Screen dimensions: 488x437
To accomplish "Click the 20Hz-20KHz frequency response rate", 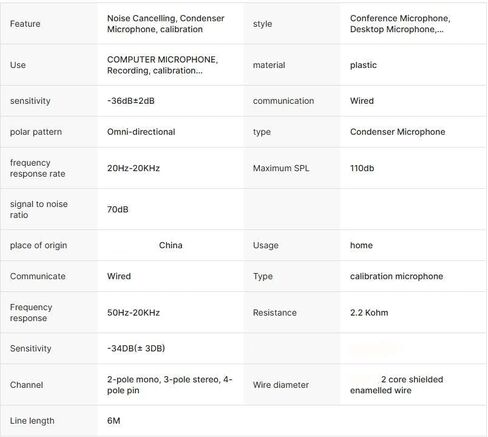I will 133,168.
